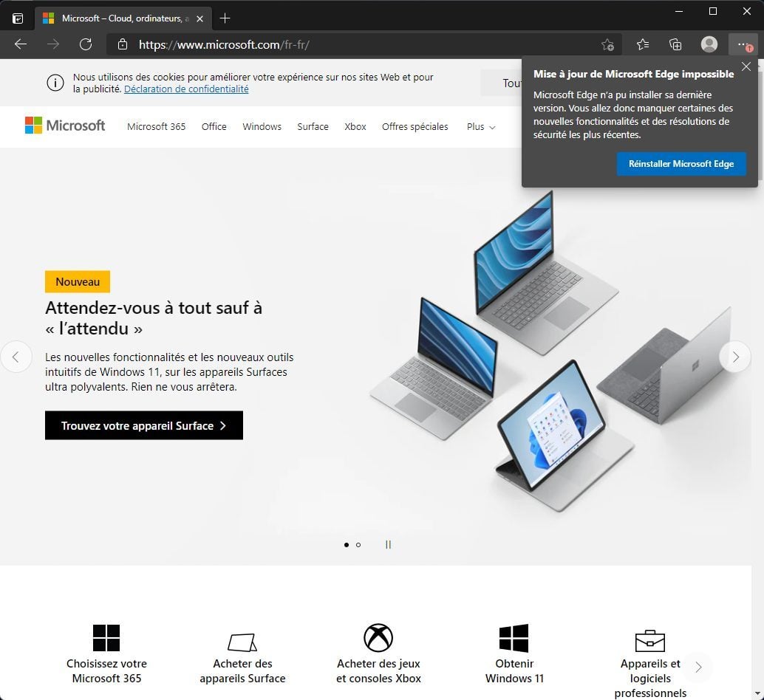Dismiss the Edge update failure popup
The width and height of the screenshot is (764, 700).
pyautogui.click(x=746, y=66)
